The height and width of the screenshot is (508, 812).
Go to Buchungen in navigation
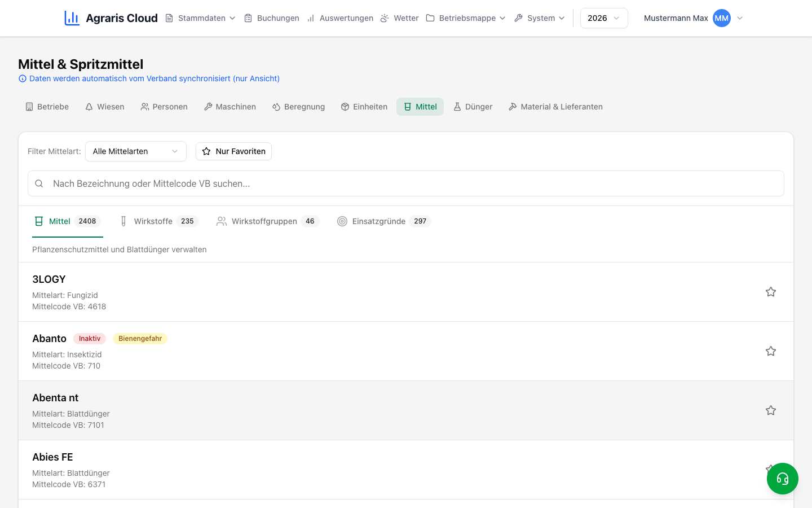[272, 18]
